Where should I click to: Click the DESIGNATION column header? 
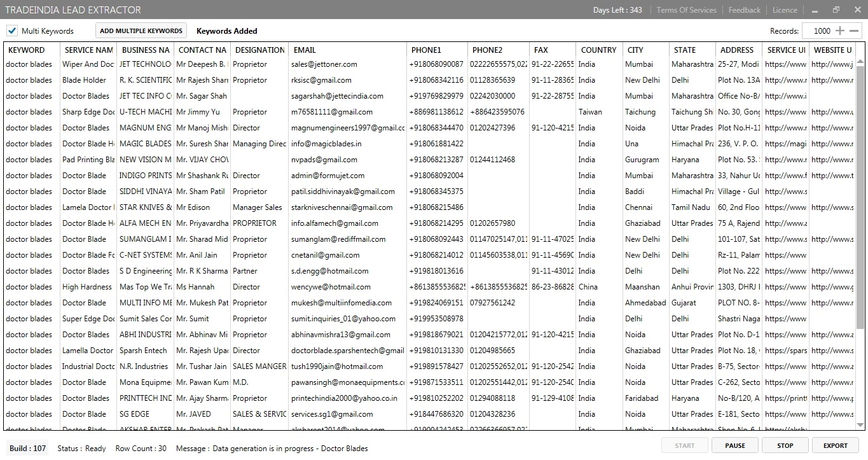point(259,50)
